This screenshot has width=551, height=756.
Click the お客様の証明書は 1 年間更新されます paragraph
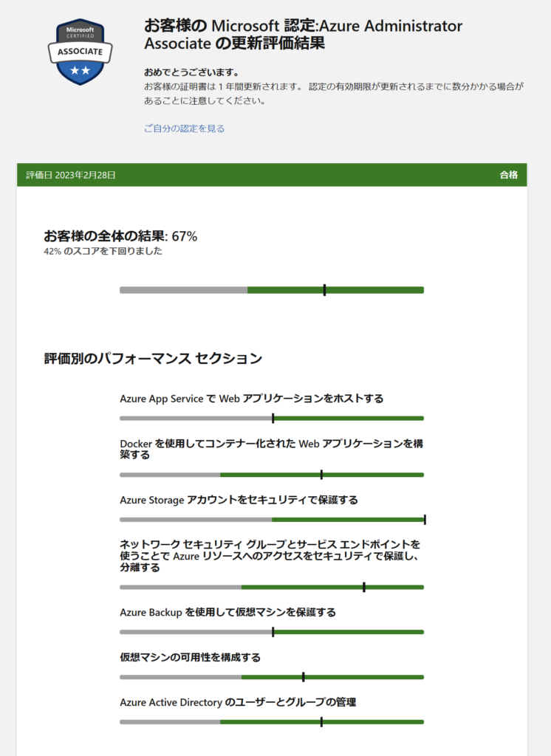click(334, 94)
